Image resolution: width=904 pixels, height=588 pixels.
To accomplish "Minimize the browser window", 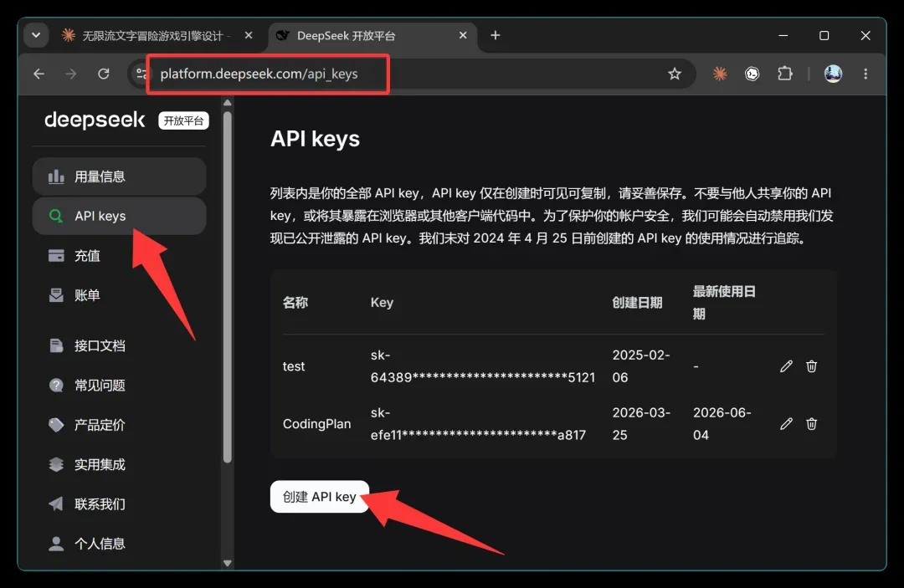I will [783, 35].
